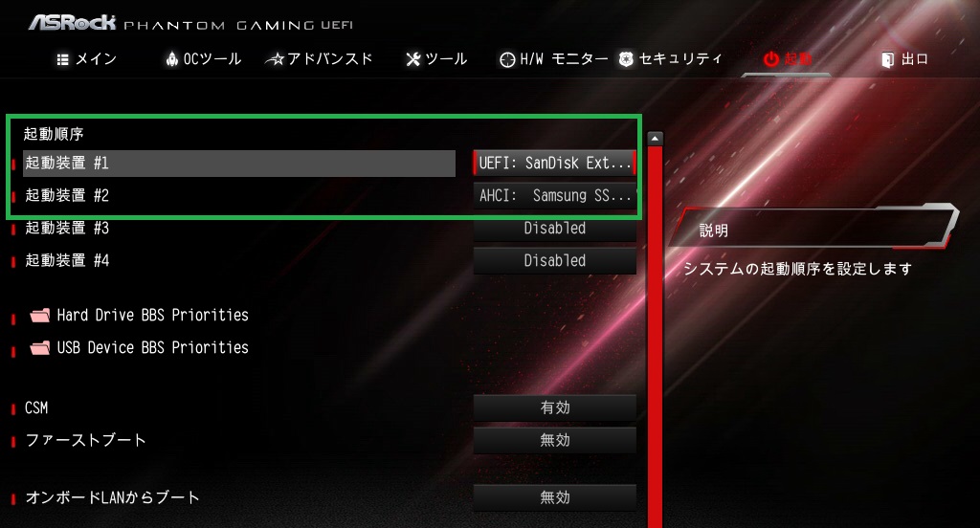980x528 pixels.
Task: Click the 出口 door icon
Action: pos(887,60)
